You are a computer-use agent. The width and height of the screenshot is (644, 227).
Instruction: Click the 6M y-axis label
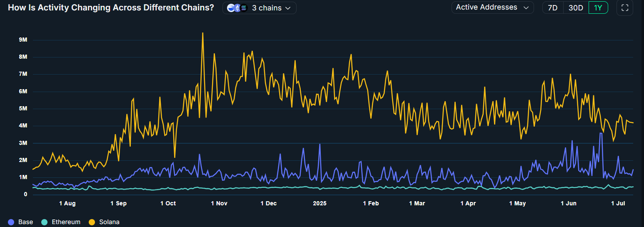point(23,92)
